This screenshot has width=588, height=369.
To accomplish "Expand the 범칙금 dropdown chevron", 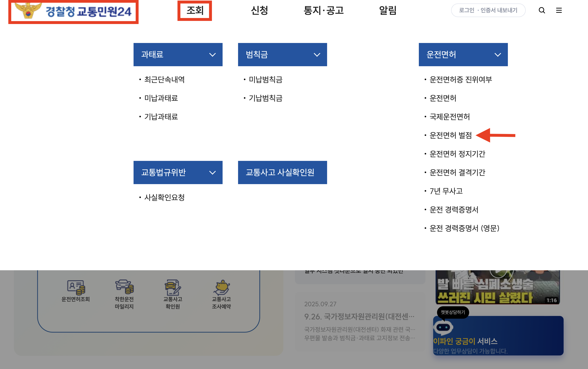I will (x=317, y=55).
